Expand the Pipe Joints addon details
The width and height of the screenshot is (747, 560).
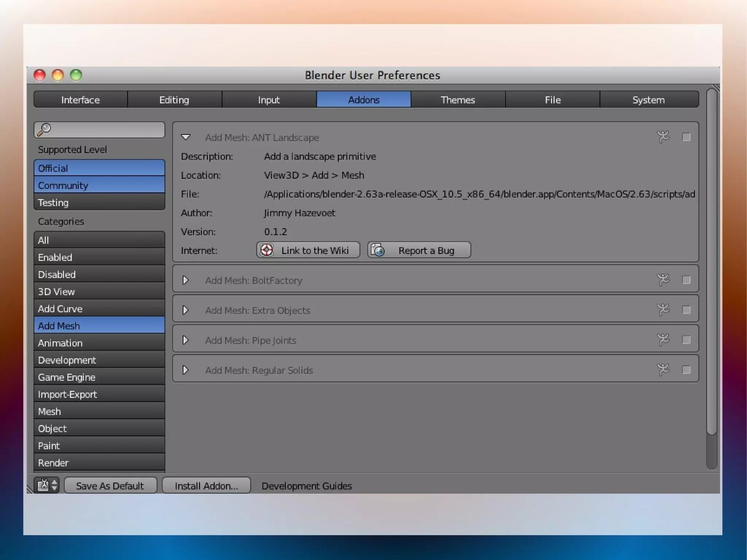coord(186,340)
